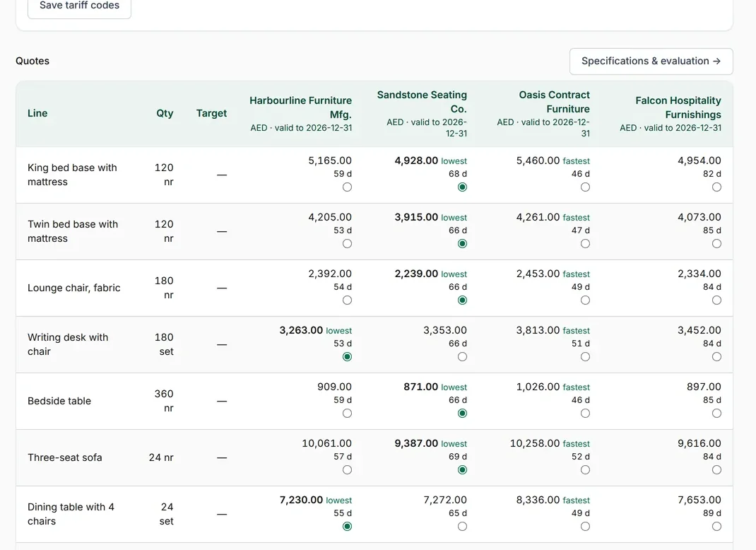The image size is (756, 550).
Task: Open Specifications & evaluation page
Action: [651, 62]
